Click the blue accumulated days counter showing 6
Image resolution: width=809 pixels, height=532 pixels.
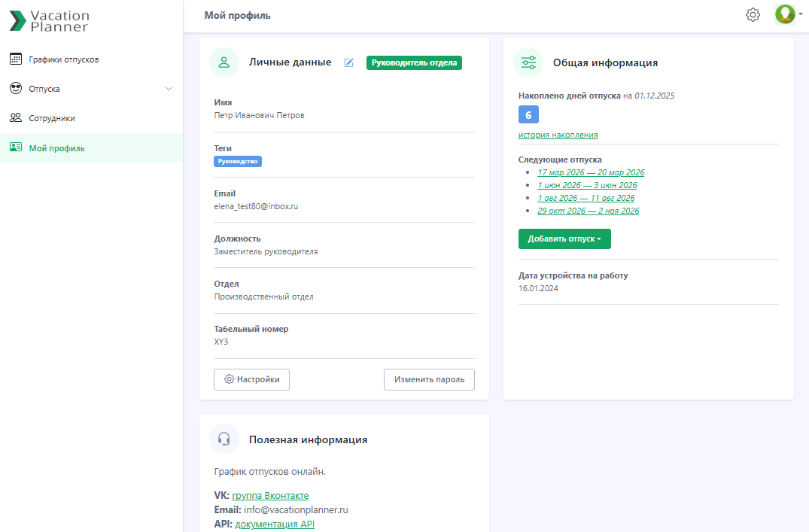click(528, 114)
